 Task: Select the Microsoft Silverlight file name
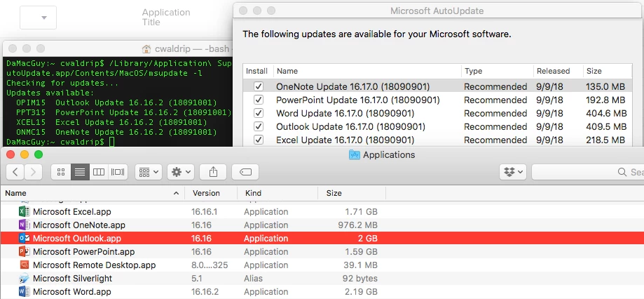click(x=72, y=279)
